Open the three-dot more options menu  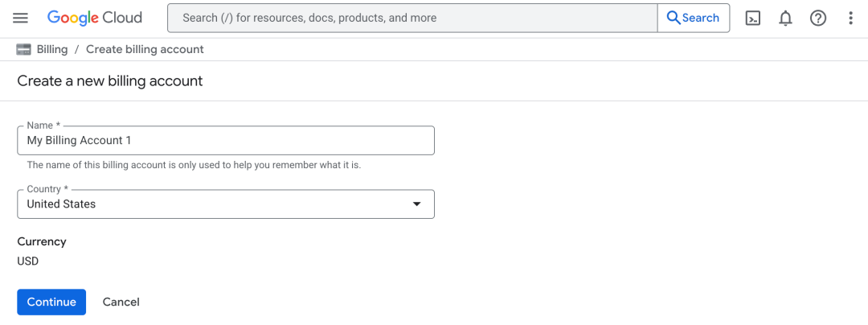850,18
